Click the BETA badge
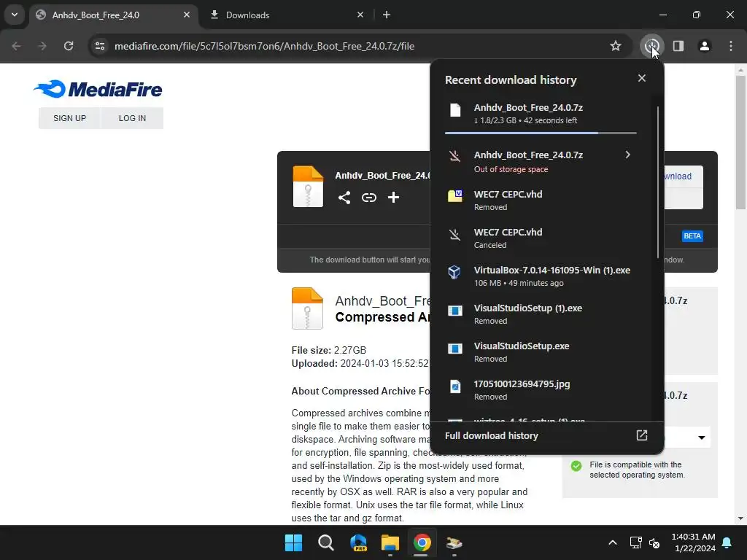The width and height of the screenshot is (747, 560). pyautogui.click(x=692, y=236)
